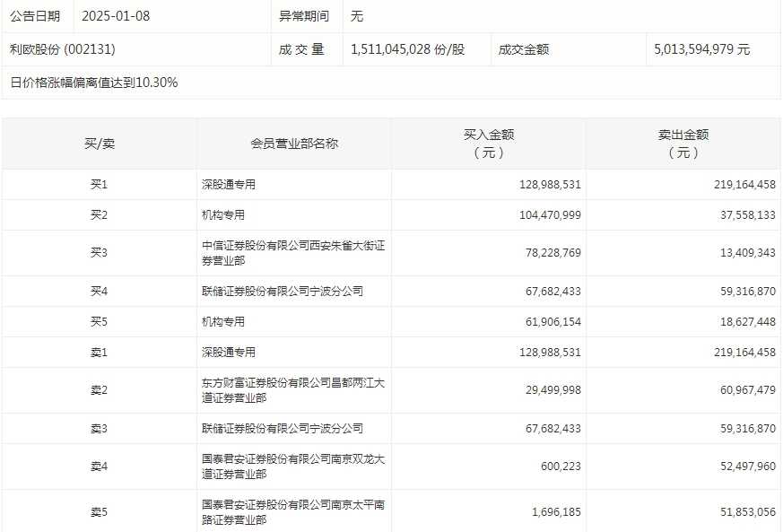
Task: Click the 买1 row label
Action: pyautogui.click(x=99, y=185)
